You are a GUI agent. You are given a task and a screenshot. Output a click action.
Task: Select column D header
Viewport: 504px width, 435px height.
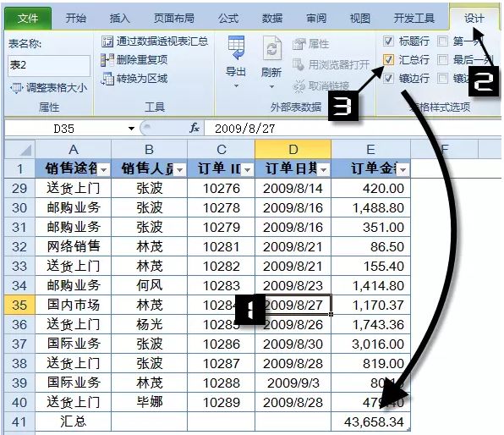(x=293, y=150)
